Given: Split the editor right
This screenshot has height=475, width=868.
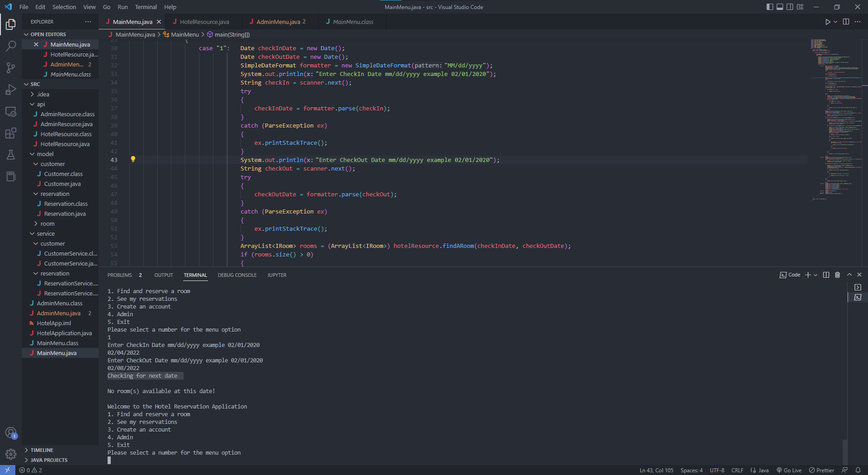Looking at the screenshot, I should coord(846,22).
